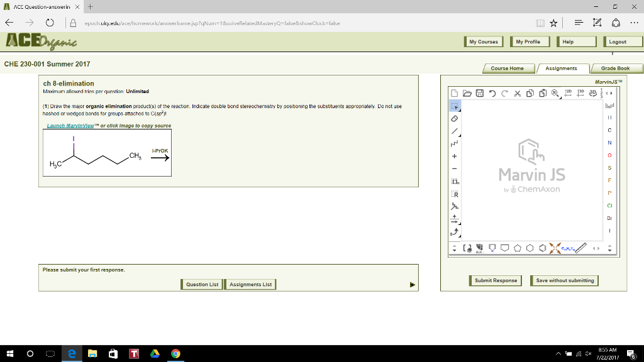644x362 pixels.
Task: Activate the Clean 2D tool
Action: tap(569, 93)
